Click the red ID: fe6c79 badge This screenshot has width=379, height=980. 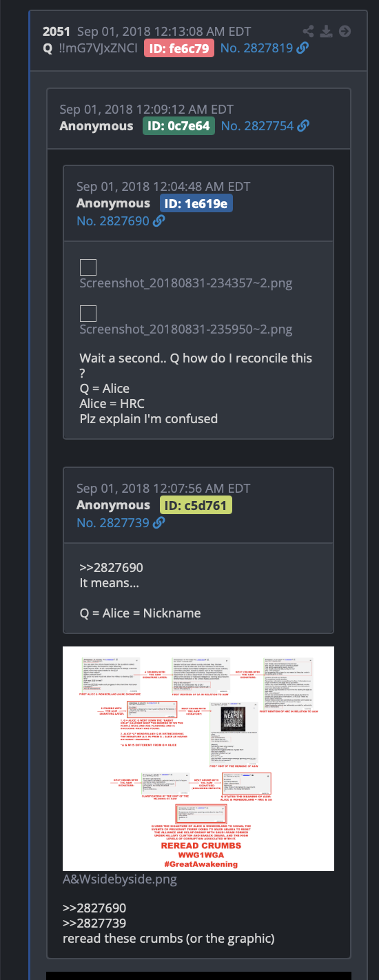179,48
